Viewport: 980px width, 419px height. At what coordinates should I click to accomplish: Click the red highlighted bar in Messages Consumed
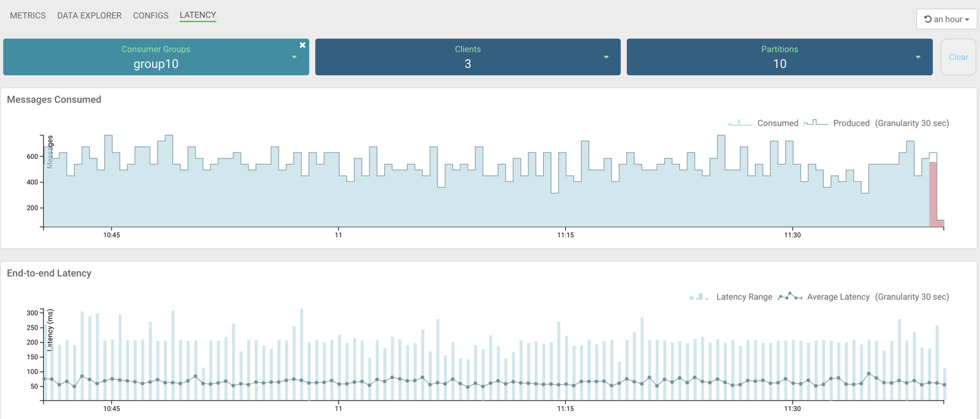pos(933,195)
